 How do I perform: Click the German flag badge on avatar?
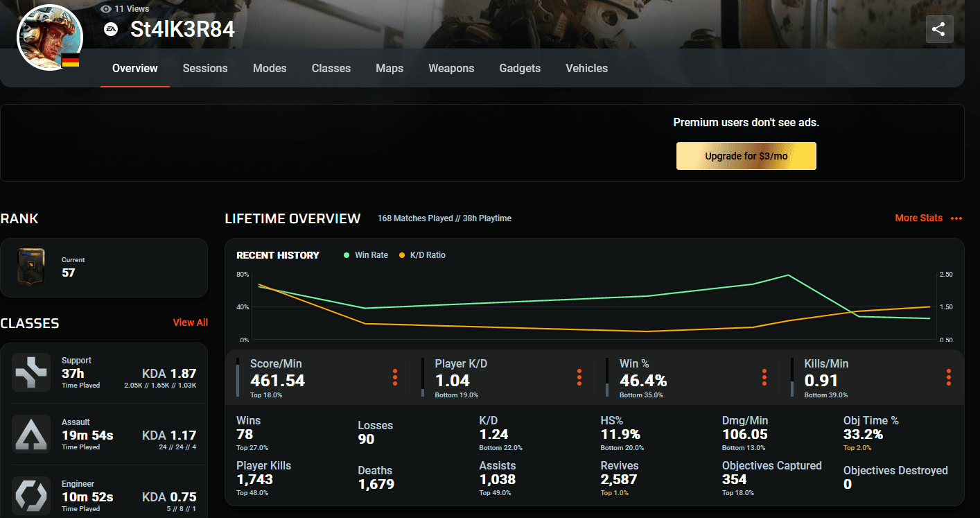tap(70, 61)
